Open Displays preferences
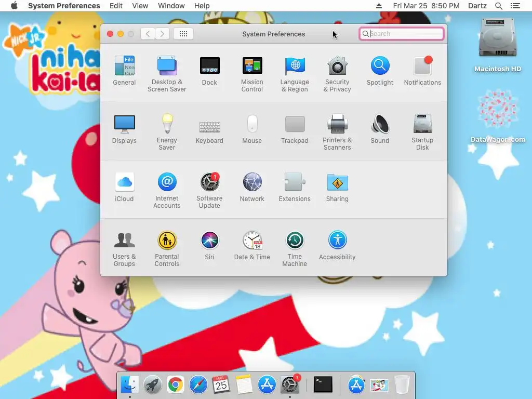Viewport: 532px width, 399px height. point(124,129)
